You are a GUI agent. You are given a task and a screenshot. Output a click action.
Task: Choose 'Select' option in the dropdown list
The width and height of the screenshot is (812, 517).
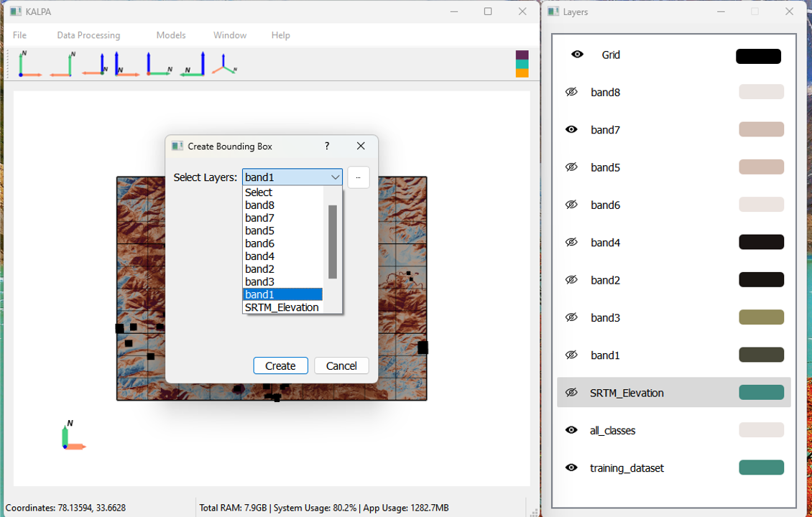(282, 192)
